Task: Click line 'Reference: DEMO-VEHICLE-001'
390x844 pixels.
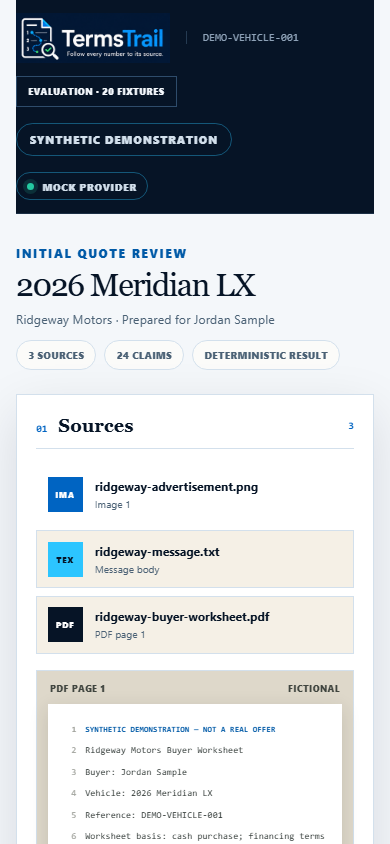Action: (154, 815)
